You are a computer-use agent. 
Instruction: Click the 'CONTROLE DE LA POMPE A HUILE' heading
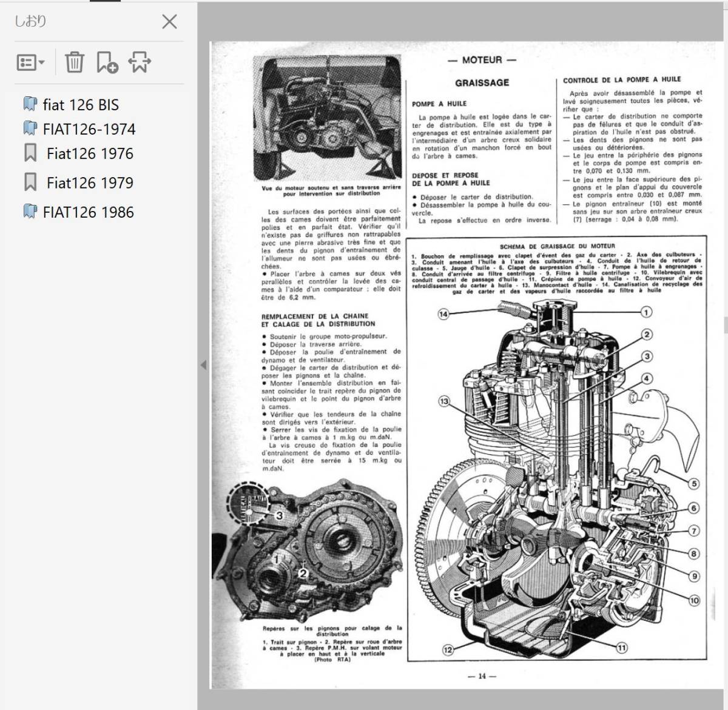[622, 79]
